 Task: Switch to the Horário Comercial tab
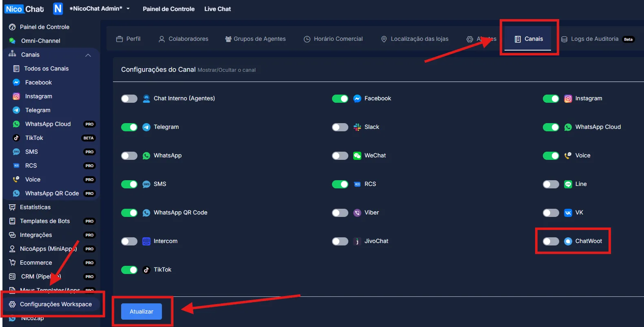pos(333,39)
